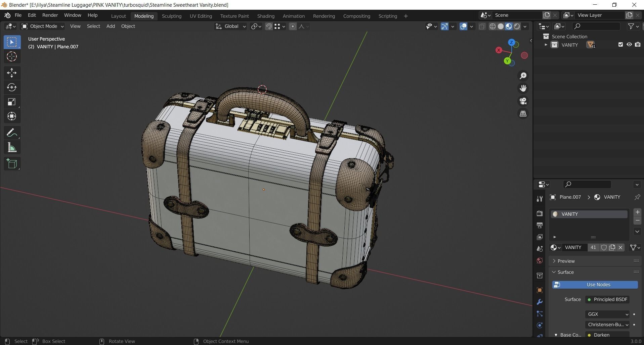Viewport: 644px width, 345px height.
Task: Choose the Add Cube tool
Action: click(x=12, y=164)
